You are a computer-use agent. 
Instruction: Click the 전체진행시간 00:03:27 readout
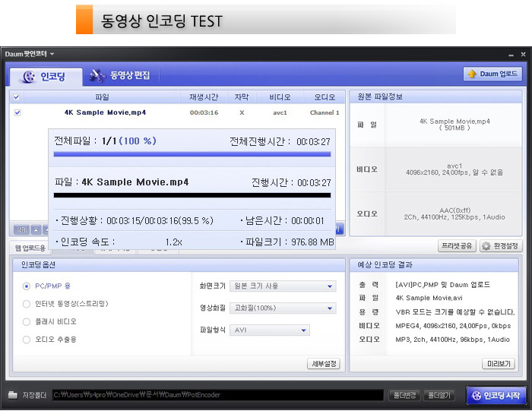[x=280, y=141]
